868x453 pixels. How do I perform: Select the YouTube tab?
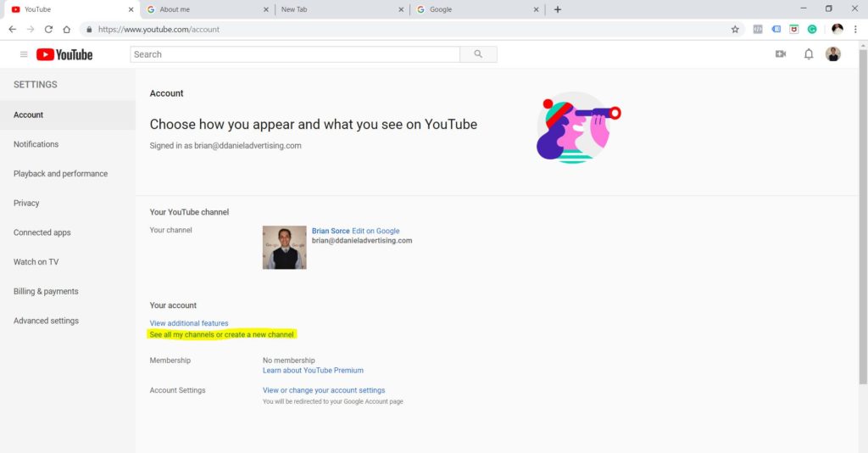tap(72, 9)
